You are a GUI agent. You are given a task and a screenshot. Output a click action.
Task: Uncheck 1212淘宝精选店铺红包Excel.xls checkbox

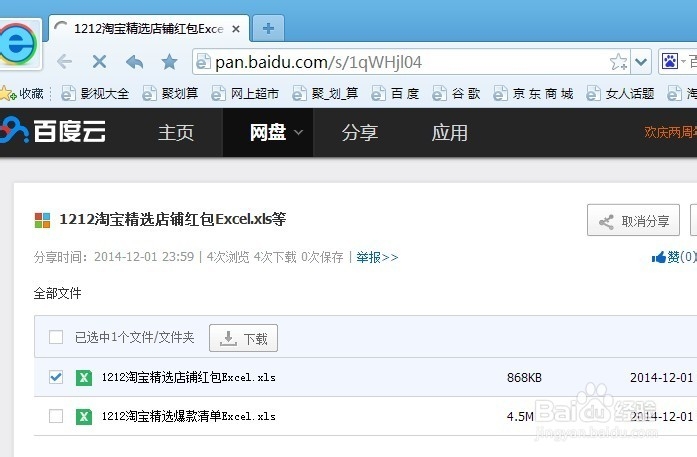(x=56, y=377)
